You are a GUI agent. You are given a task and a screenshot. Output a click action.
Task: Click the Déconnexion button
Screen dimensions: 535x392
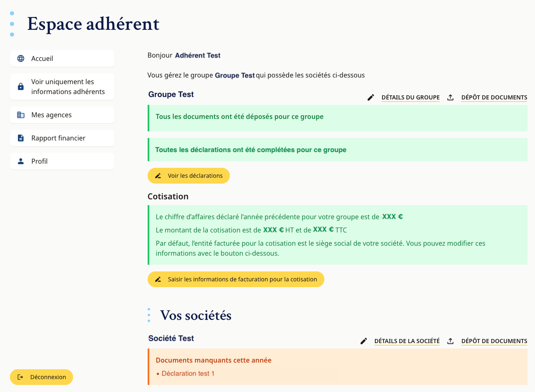coord(41,377)
